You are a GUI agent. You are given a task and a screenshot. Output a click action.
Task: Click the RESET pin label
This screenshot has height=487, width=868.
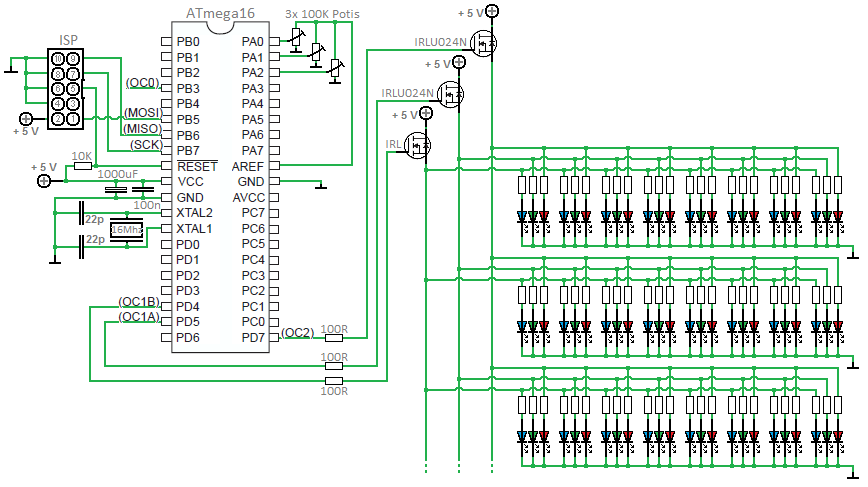click(197, 166)
